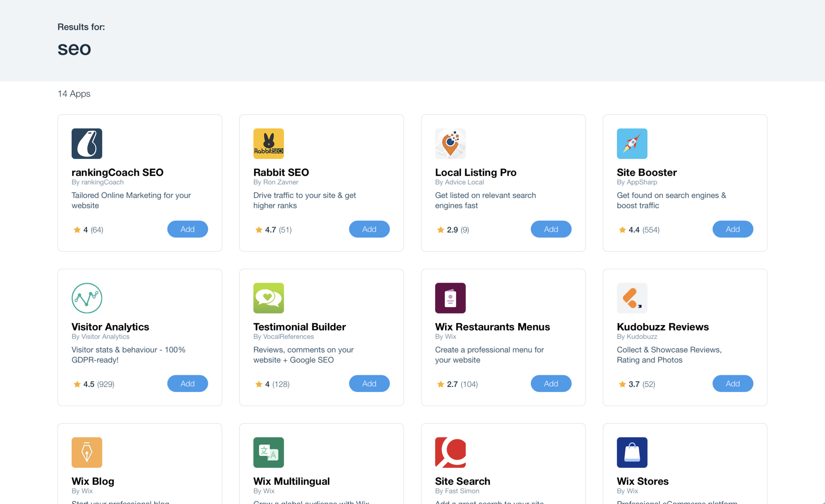Click 'Drive traffic to your site' description
The image size is (825, 504).
point(305,200)
